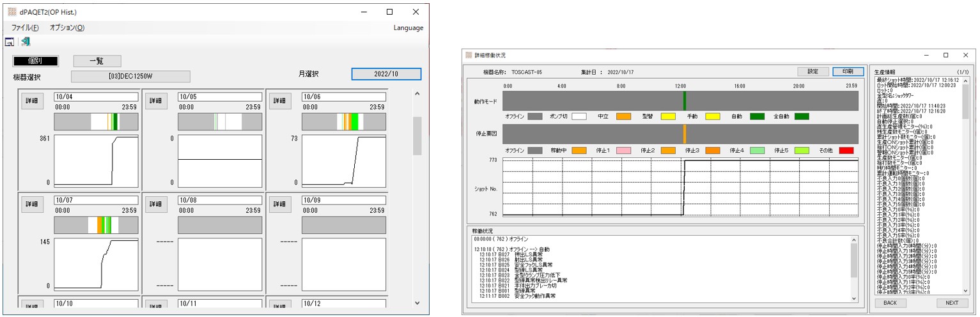Image resolution: width=980 pixels, height=317 pixels.
Task: Click the exit door toolbar icon
Action: 26,42
